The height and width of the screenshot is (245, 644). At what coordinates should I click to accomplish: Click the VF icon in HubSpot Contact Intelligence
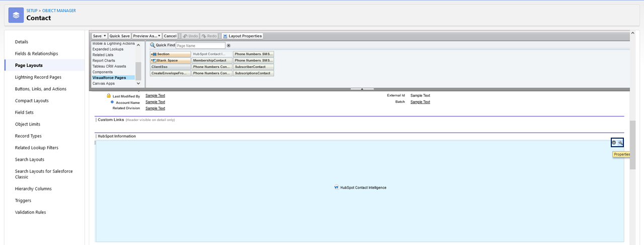click(337, 187)
